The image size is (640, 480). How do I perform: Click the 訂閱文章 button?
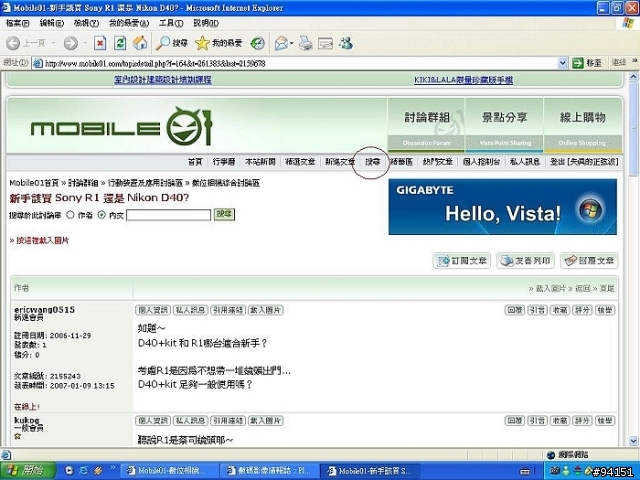462,260
